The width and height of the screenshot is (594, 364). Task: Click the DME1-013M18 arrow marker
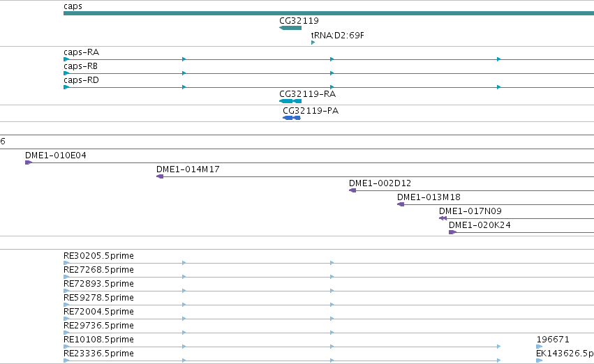coord(401,204)
